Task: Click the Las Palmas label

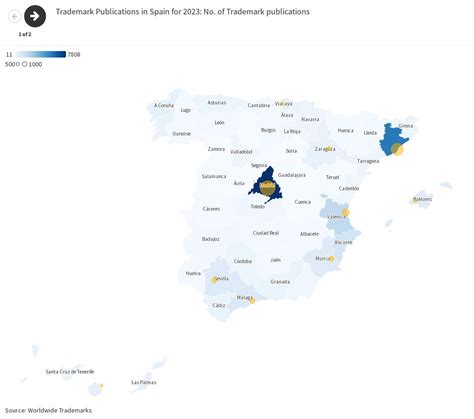Action: 144,382
